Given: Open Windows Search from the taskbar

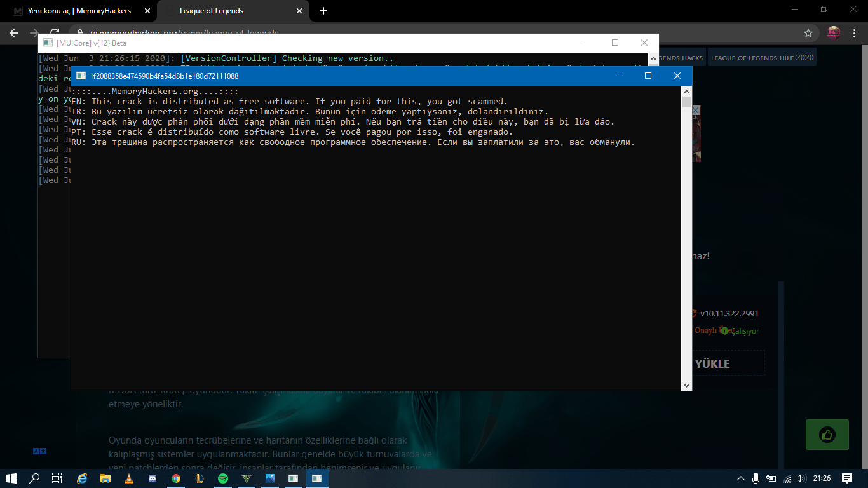Looking at the screenshot, I should pyautogui.click(x=34, y=478).
